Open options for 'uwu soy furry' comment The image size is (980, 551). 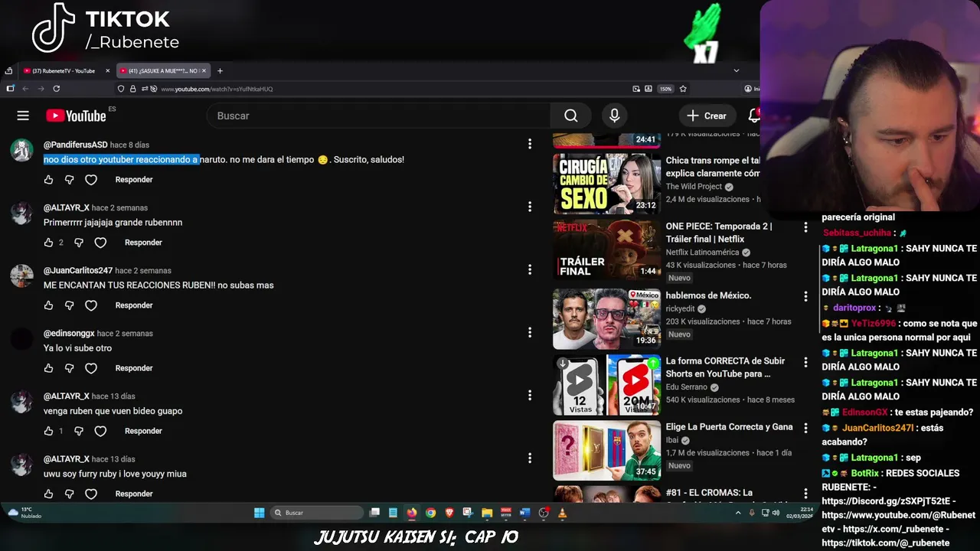tap(529, 458)
